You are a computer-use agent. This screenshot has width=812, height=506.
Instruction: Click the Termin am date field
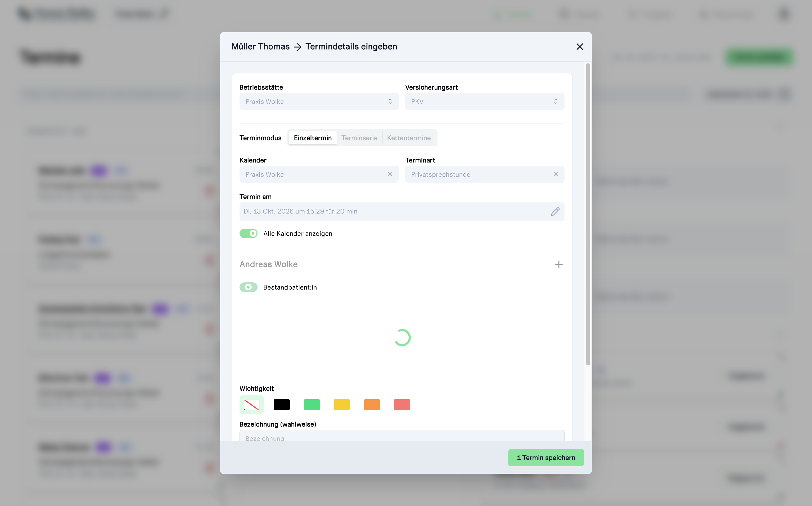coord(402,211)
